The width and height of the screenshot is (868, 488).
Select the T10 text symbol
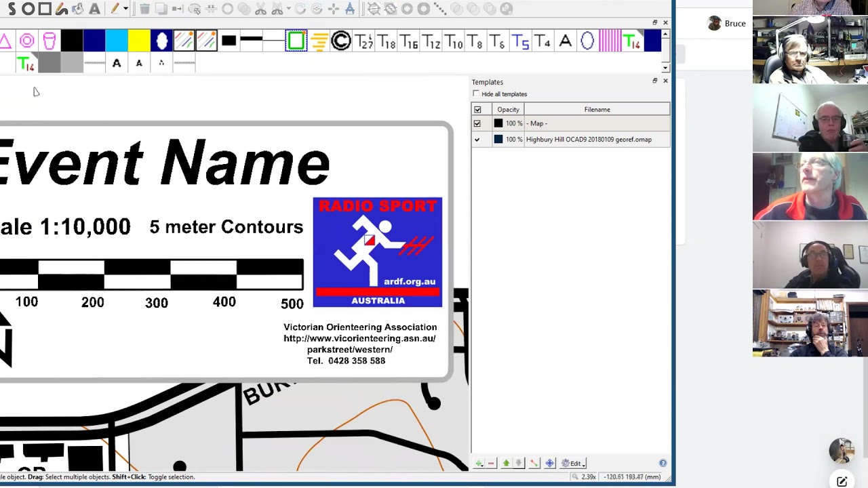[453, 41]
